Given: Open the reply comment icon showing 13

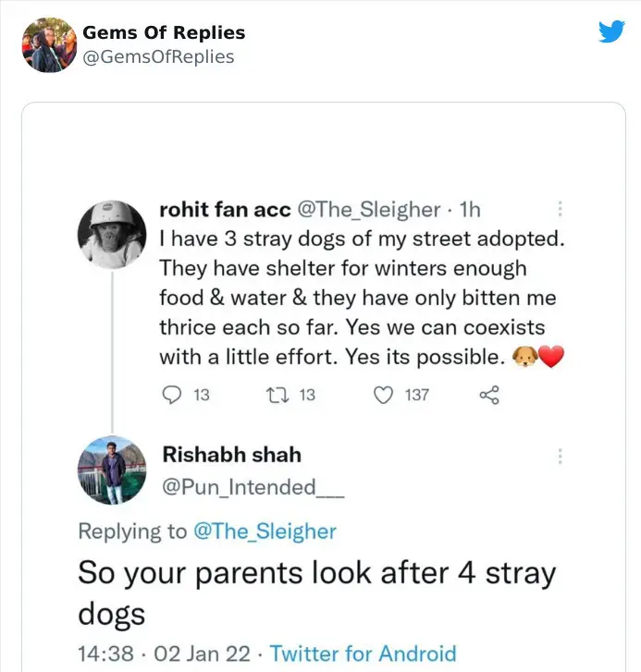Looking at the screenshot, I should click(x=172, y=395).
